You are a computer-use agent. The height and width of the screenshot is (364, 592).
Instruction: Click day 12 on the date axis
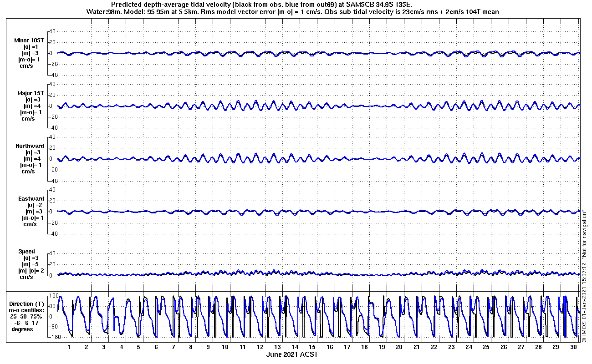click(x=260, y=347)
